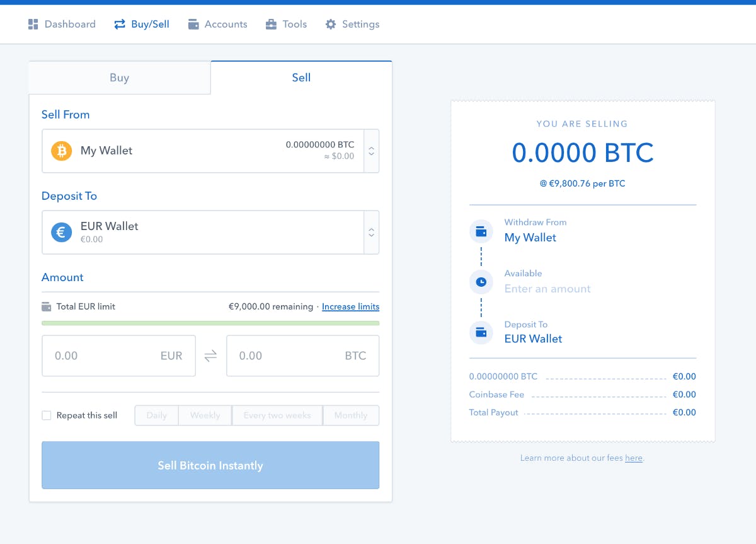The height and width of the screenshot is (544, 756).
Task: Click the Tools icon
Action: tap(270, 24)
